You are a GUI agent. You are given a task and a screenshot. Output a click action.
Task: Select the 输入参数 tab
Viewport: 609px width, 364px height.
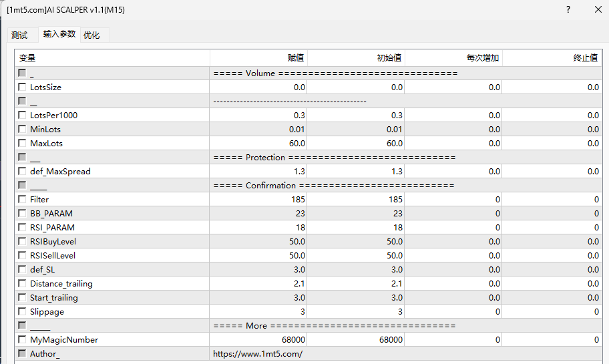point(59,34)
